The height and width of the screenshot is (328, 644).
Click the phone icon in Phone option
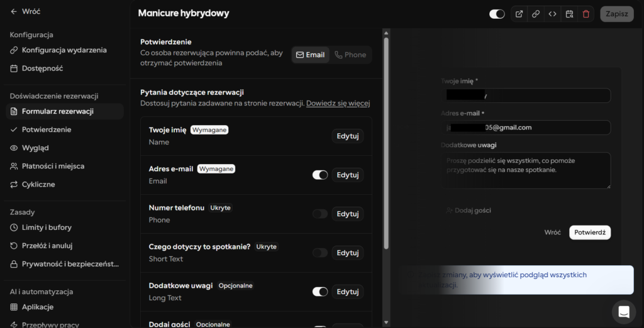(x=338, y=55)
